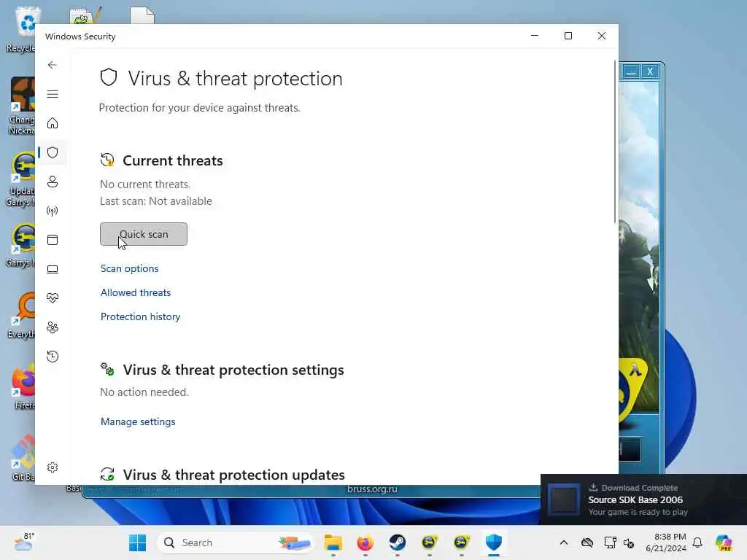Open Firefox from the taskbar
Viewport: 747px width, 560px height.
point(365,542)
